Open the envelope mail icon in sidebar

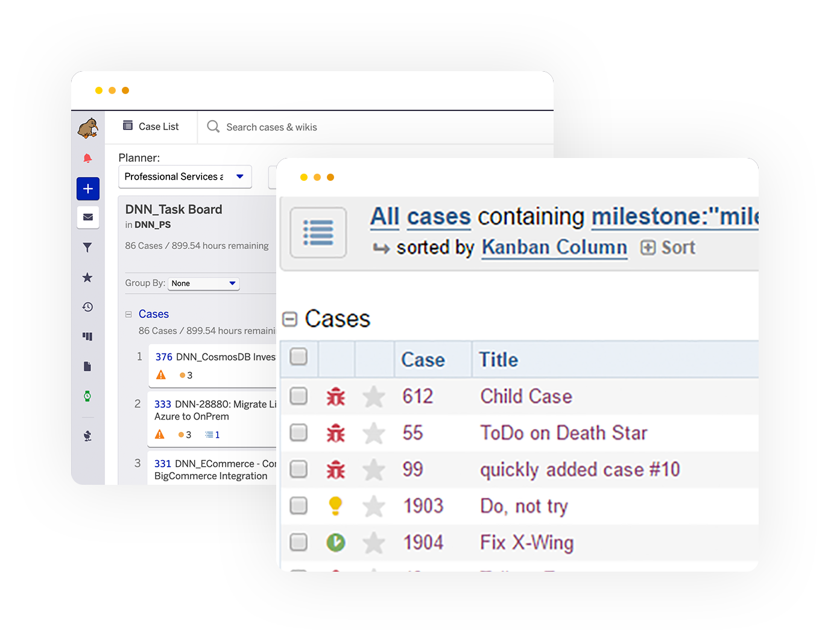(88, 217)
